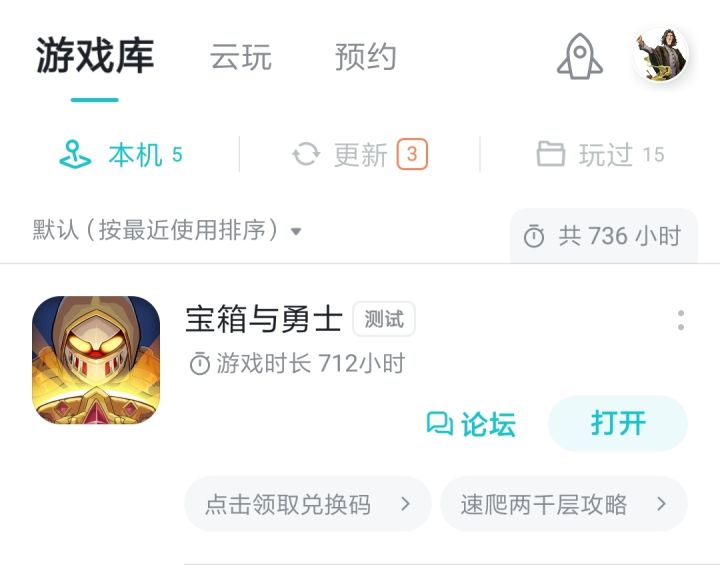Switch to the 云玩 tab

(x=241, y=57)
